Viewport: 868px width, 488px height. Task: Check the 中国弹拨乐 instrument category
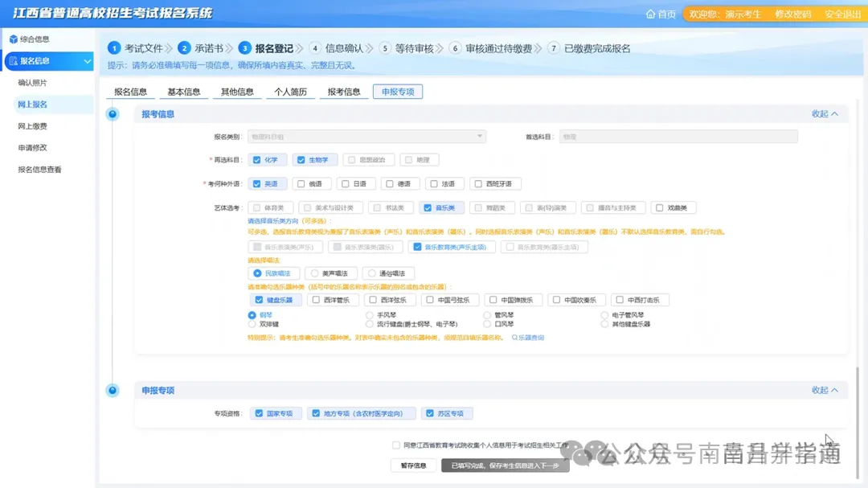pos(493,300)
